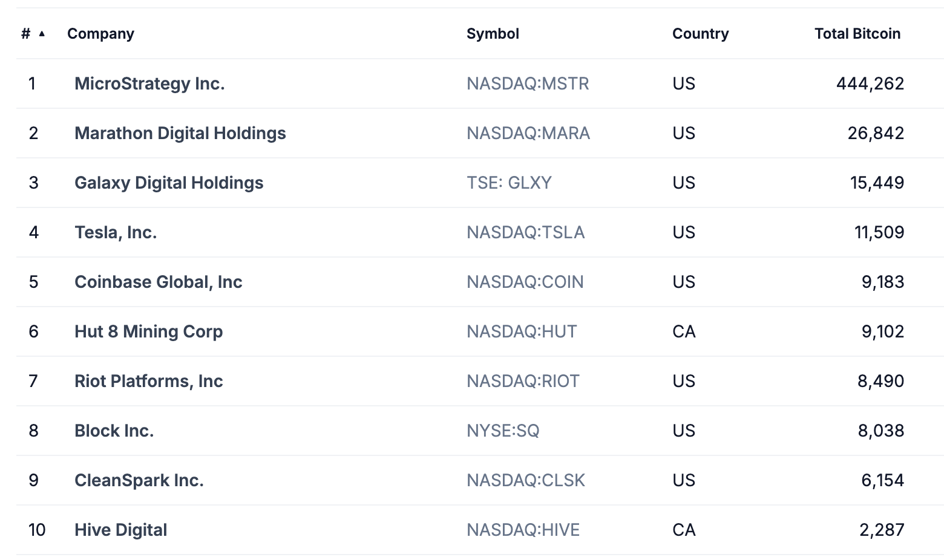Open the NASDAQ:TSLA symbol link

(525, 232)
